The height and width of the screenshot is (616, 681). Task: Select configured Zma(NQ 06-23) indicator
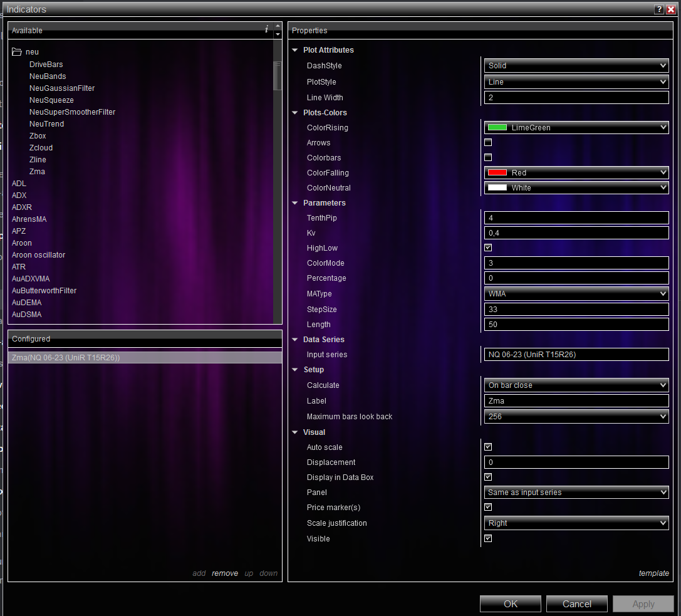point(145,358)
